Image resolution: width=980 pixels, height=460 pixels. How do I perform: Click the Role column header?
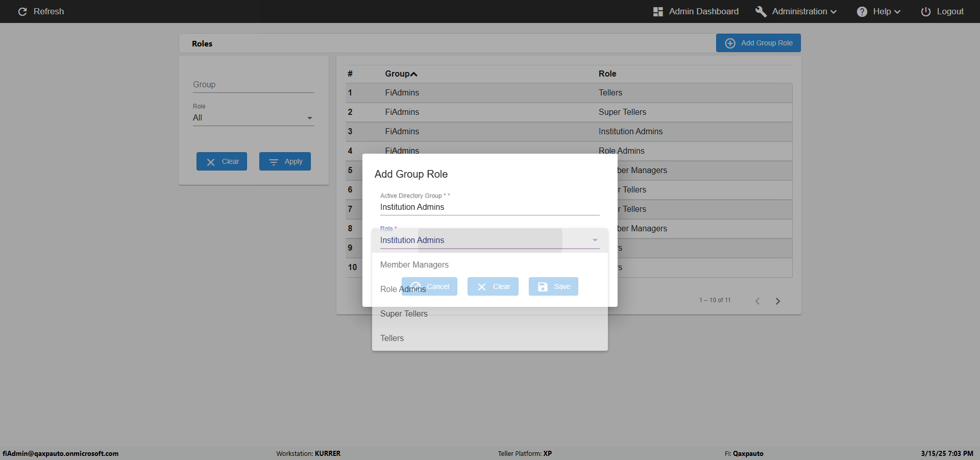(x=607, y=74)
